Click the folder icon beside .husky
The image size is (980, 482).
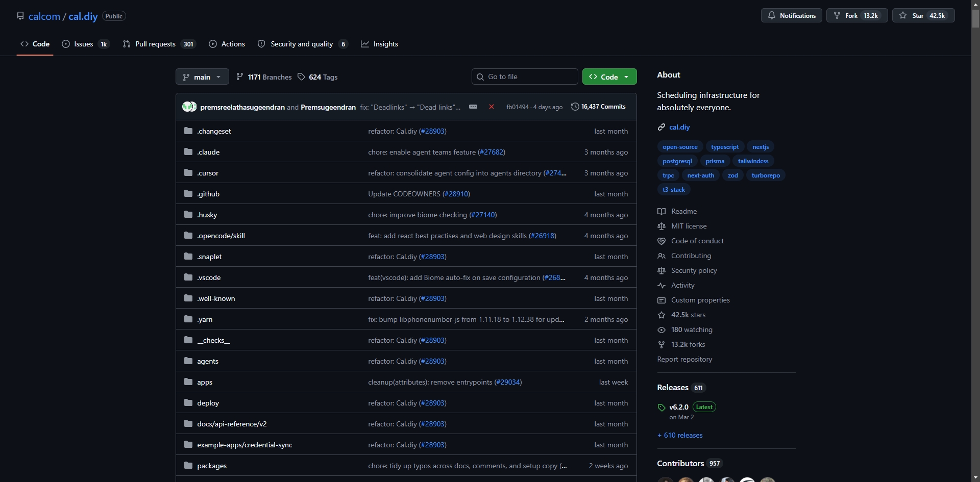(x=188, y=215)
